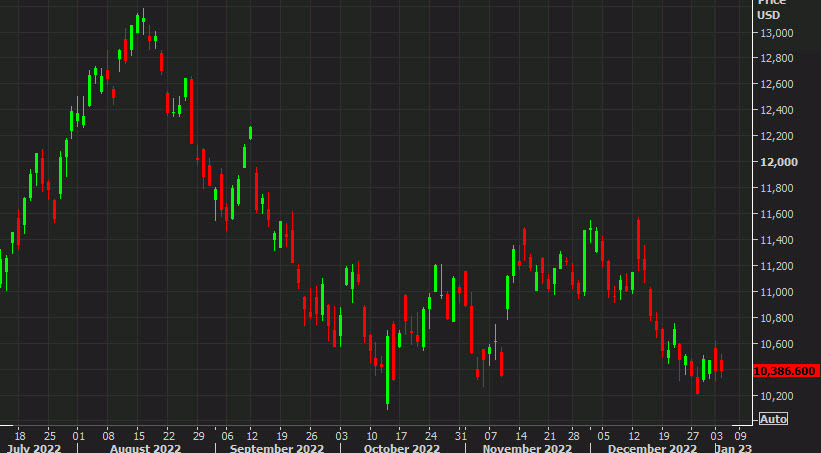
Task: Select date tick 01 in August
Action: 77,436
